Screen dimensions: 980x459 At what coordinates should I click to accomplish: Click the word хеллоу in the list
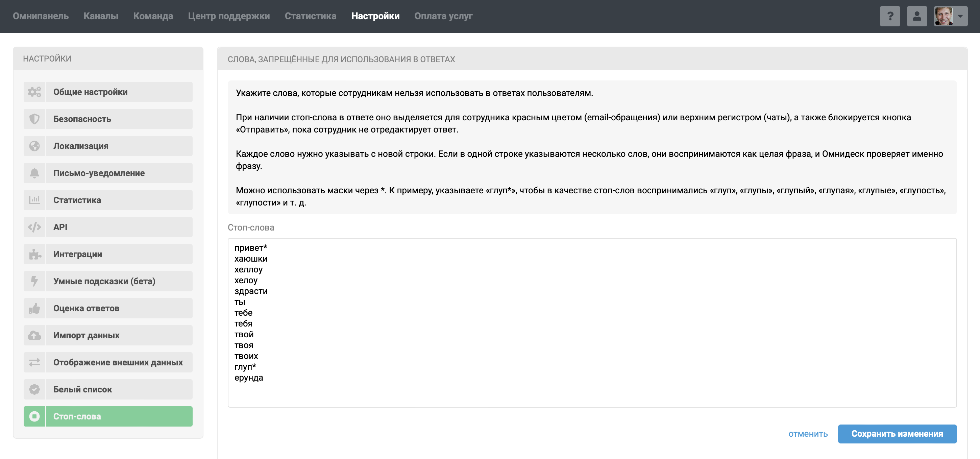(248, 269)
